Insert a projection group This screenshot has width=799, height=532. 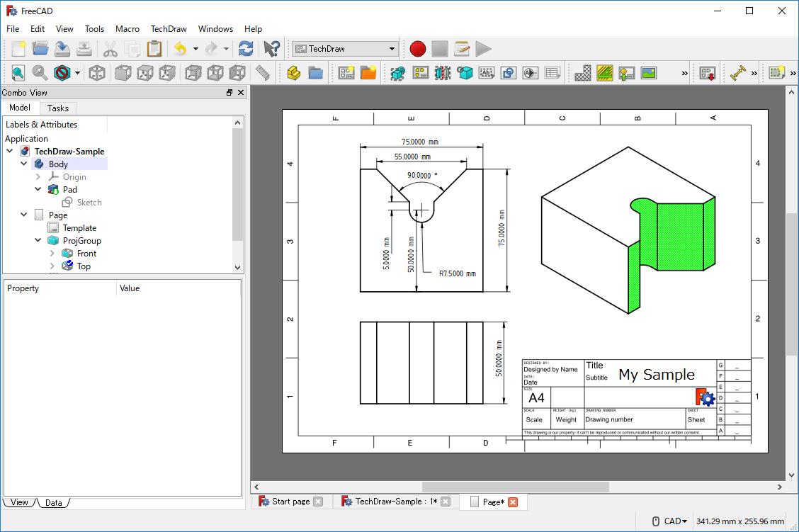click(420, 72)
